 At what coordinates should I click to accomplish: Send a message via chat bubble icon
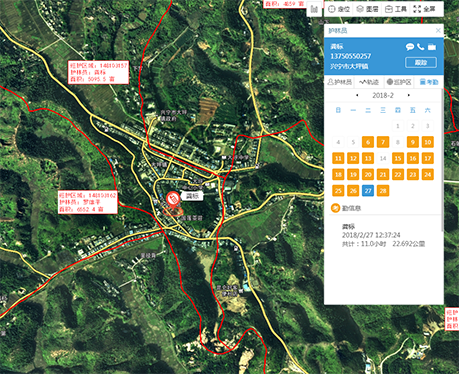410,47
